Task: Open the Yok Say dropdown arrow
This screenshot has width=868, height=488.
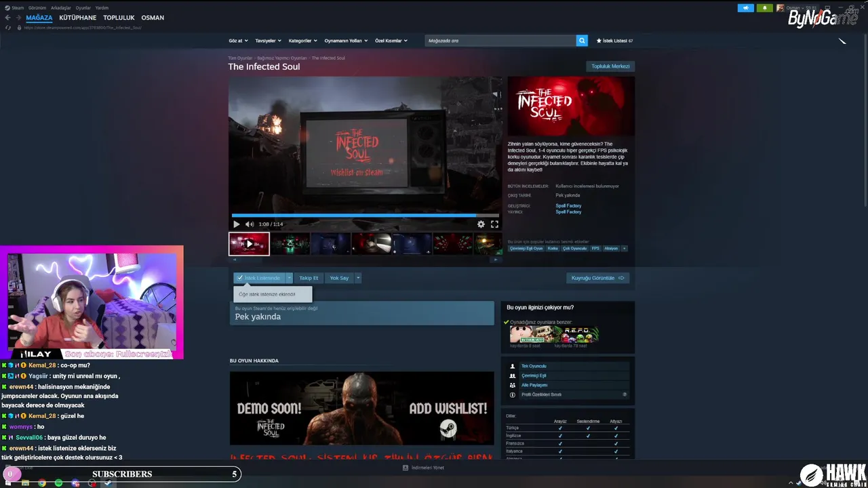Action: (358, 278)
